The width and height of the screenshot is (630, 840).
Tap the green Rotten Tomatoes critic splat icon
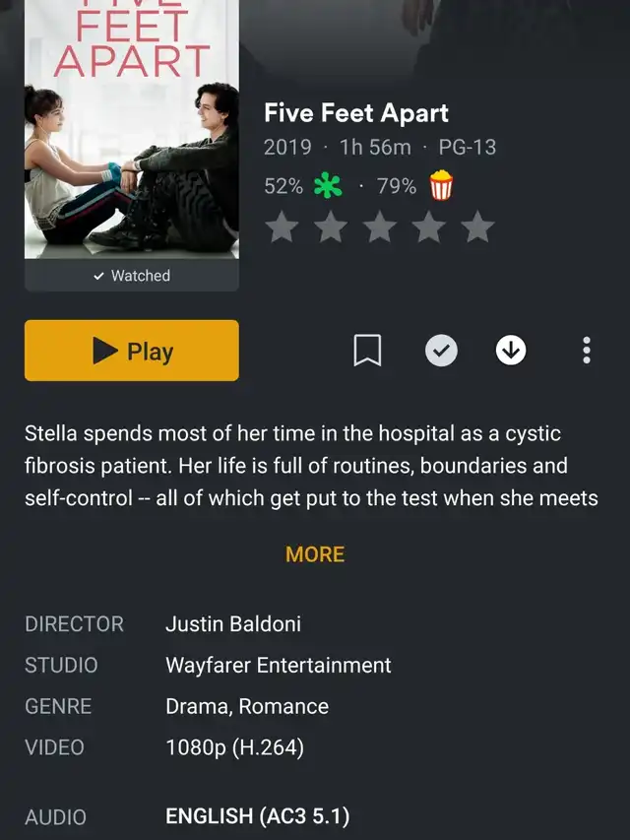328,186
